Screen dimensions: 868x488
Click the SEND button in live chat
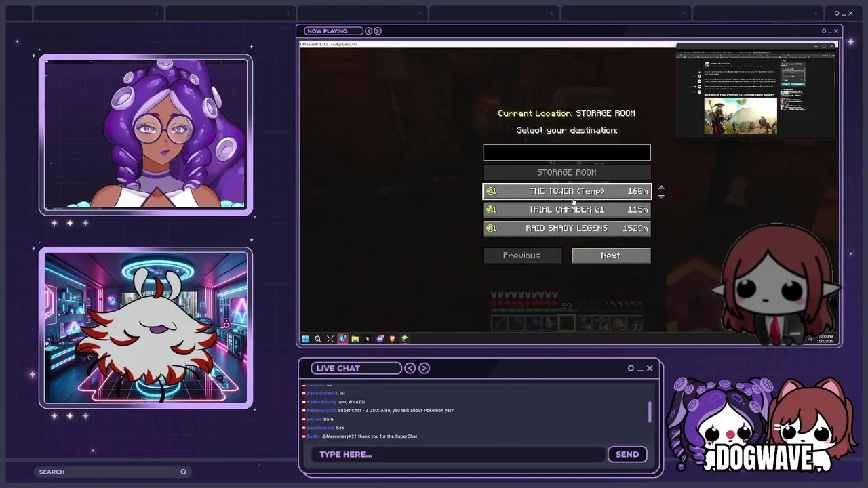627,454
